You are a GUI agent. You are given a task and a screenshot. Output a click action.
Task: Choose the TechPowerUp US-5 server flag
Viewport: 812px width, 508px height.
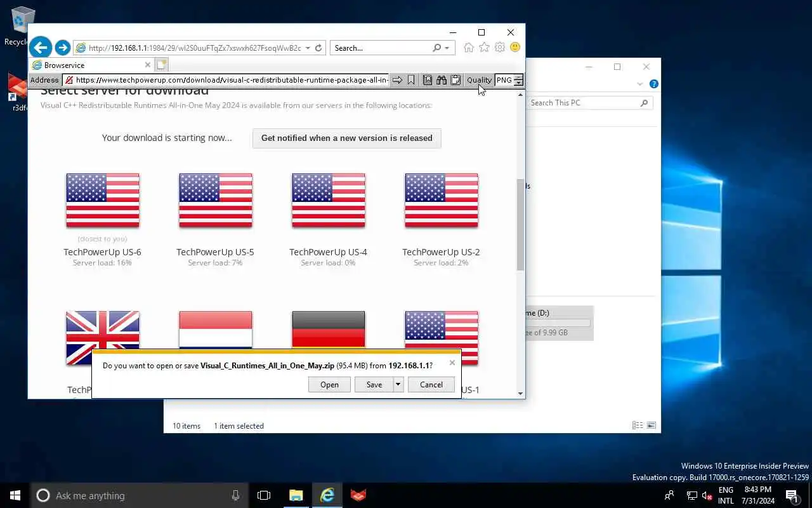[x=216, y=200]
